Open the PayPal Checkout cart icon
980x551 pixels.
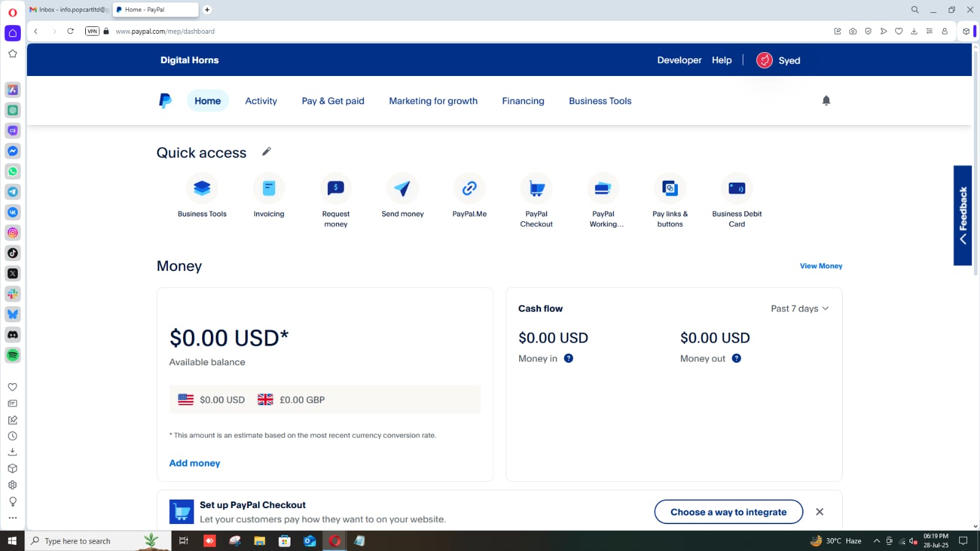pyautogui.click(x=536, y=188)
